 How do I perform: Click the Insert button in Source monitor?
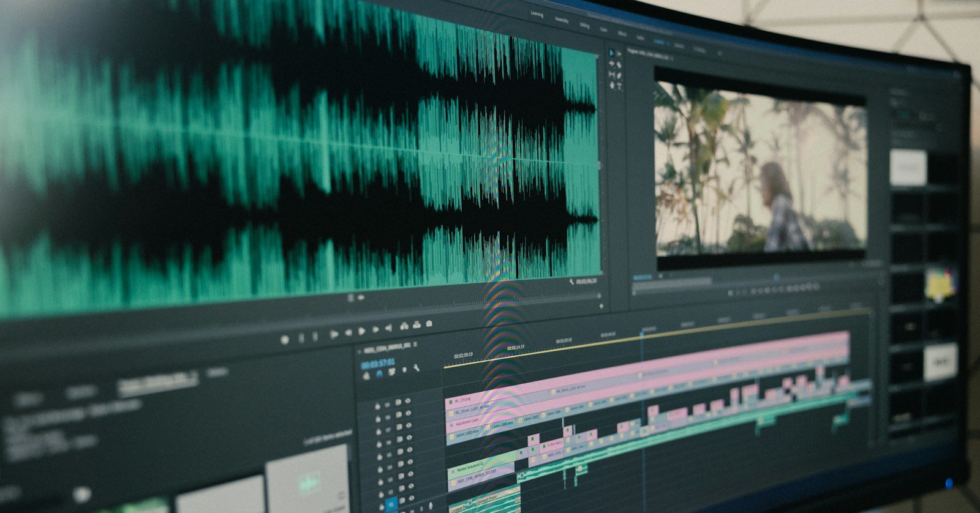point(404,326)
